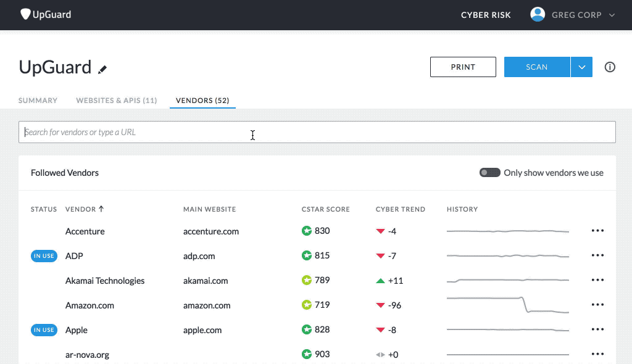Click the -96 trend value for Amazon.com

(x=394, y=305)
